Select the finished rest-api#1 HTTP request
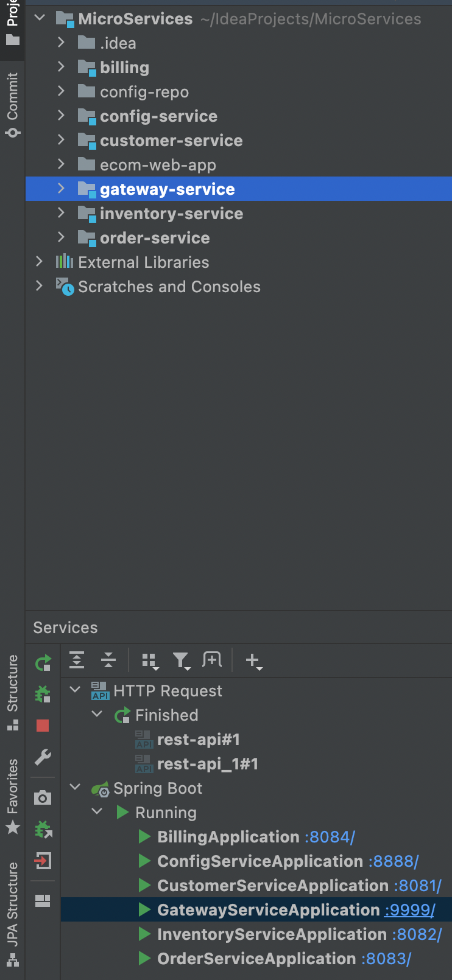Viewport: 452px width, 980px height. (x=198, y=739)
